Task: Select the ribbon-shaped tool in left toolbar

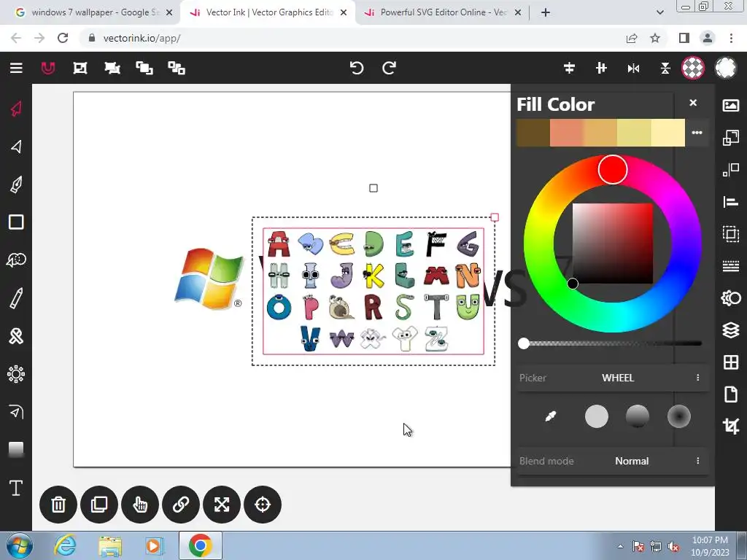Action: click(x=16, y=336)
